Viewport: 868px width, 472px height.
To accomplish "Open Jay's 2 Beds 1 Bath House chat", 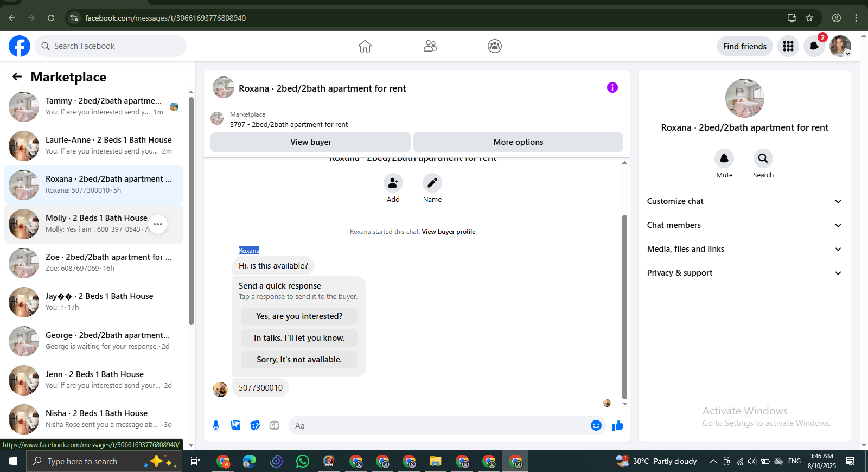I will pyautogui.click(x=93, y=302).
